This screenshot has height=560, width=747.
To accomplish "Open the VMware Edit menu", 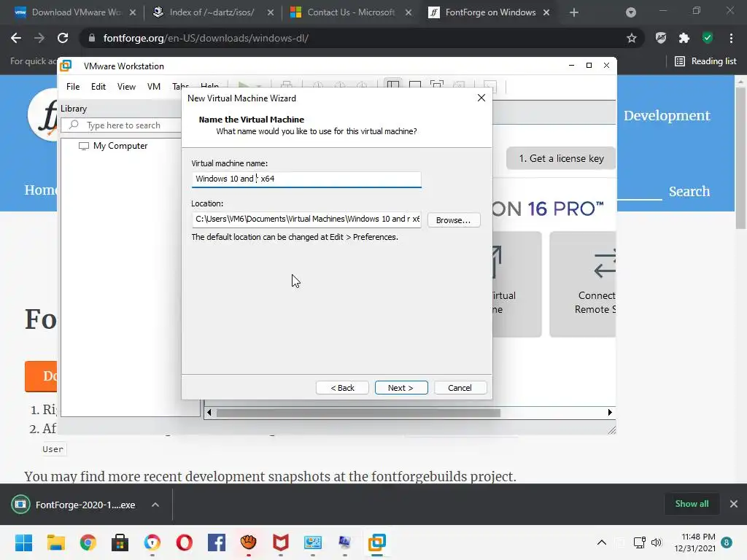I will click(x=98, y=86).
